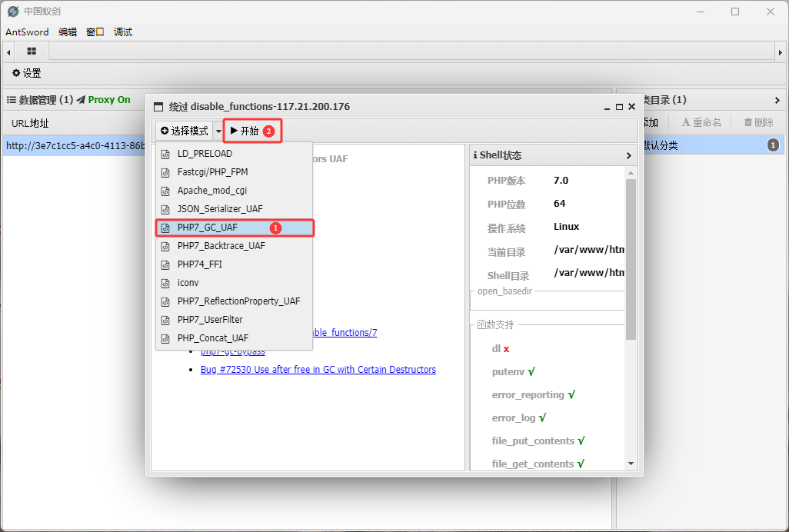
Task: Open settings via the gear icon
Action: [x=16, y=73]
